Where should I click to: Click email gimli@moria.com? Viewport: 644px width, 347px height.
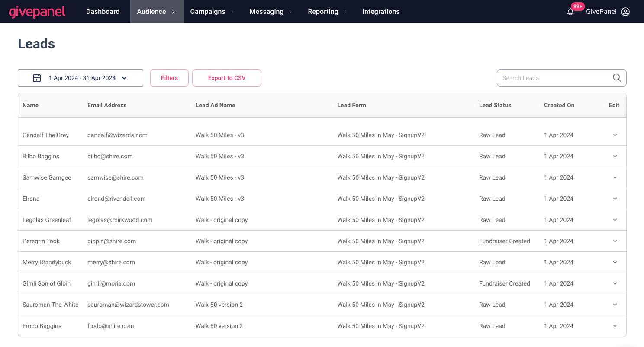[111, 283]
